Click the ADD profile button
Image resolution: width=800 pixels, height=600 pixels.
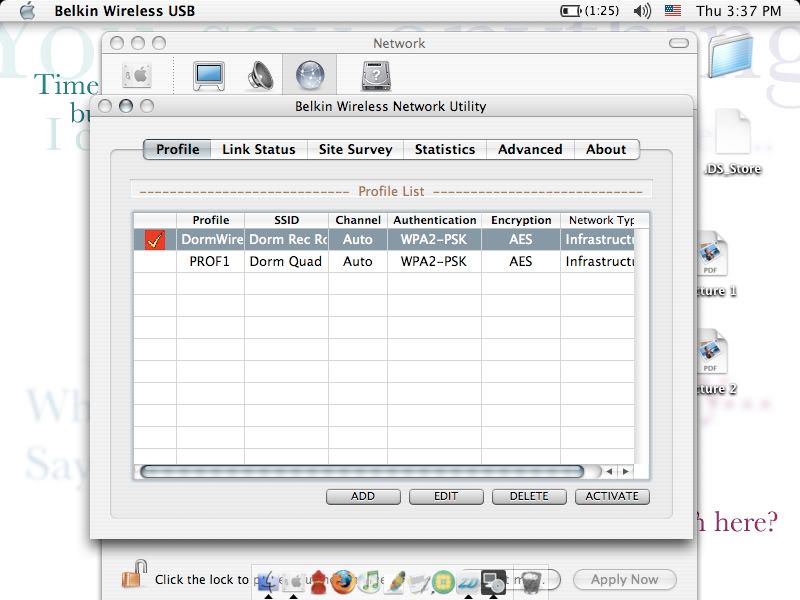[x=363, y=496]
